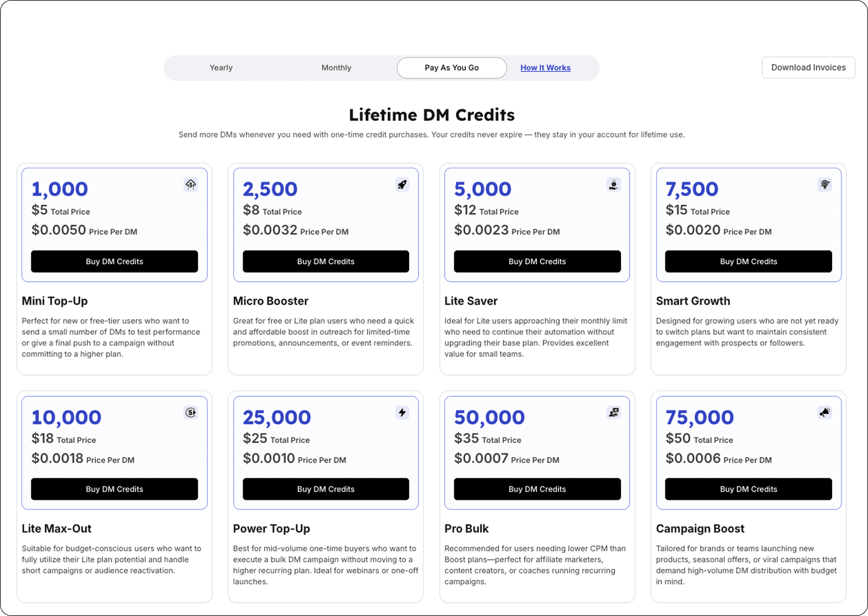Select the Pay As You Go tab
Screen dimensions: 868x616
tap(452, 68)
